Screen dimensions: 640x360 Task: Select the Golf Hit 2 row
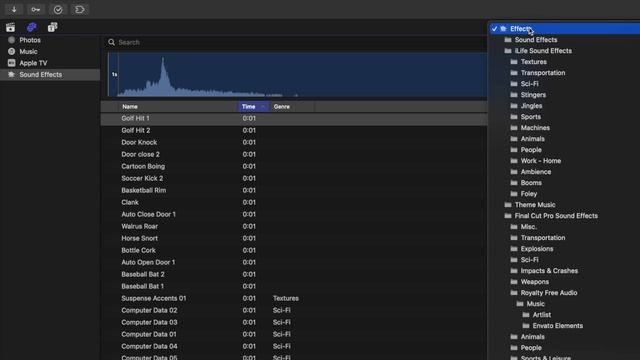[x=294, y=130]
